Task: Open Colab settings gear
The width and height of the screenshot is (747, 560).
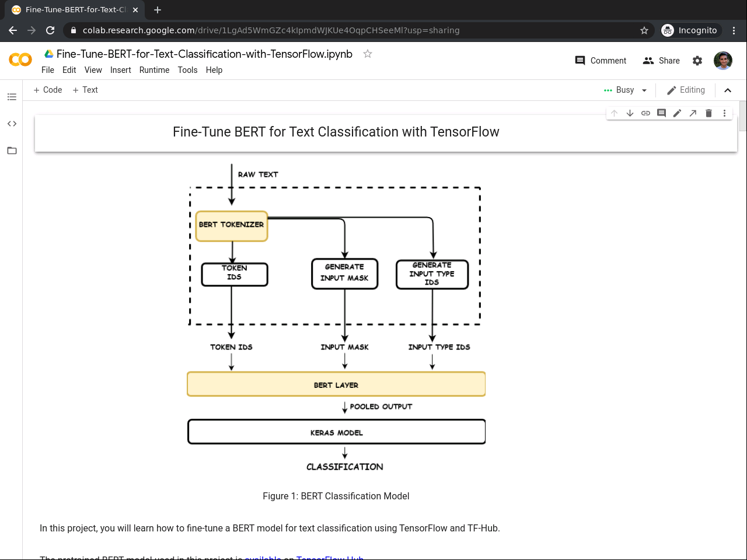Action: pyautogui.click(x=697, y=61)
